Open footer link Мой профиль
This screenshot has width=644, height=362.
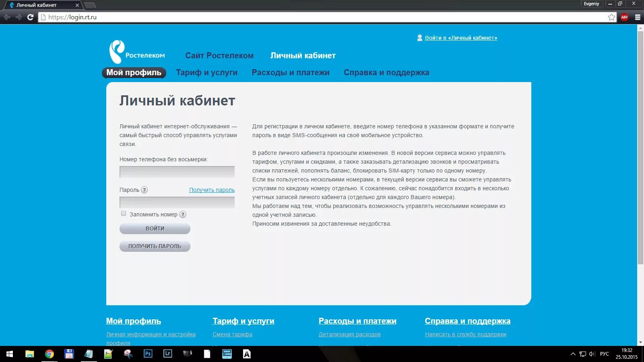pos(134,321)
